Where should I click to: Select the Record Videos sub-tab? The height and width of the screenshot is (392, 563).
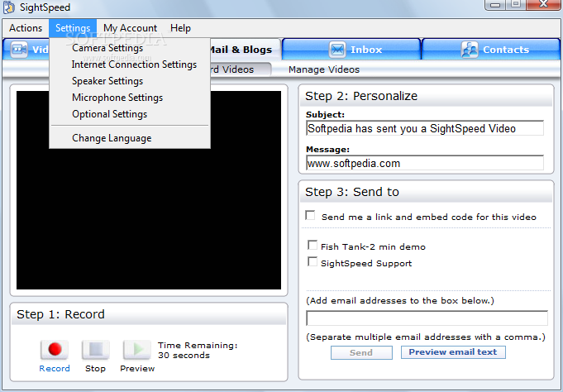(x=241, y=69)
